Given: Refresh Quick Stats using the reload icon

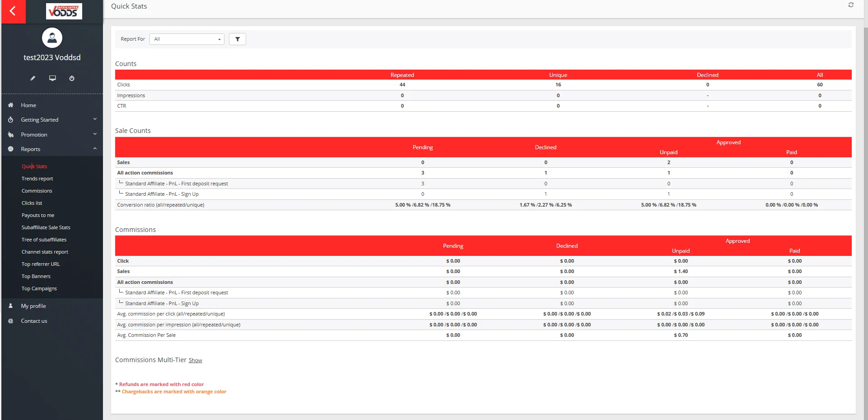Looking at the screenshot, I should (x=851, y=5).
